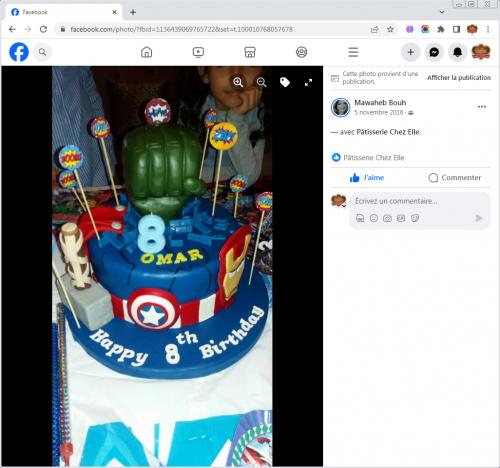
Task: Open browser extensions puzzle icon
Action: pyautogui.click(x=441, y=29)
